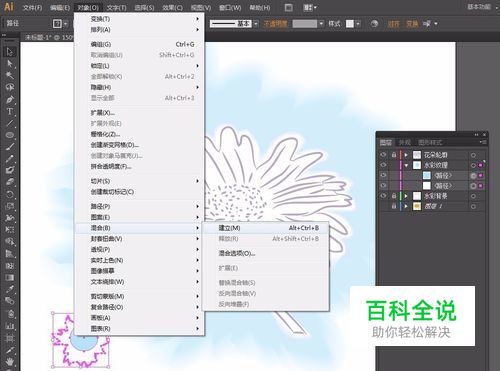Image resolution: width=500 pixels, height=371 pixels.
Task: Select the Perspective Grid tool
Action: click(9, 254)
